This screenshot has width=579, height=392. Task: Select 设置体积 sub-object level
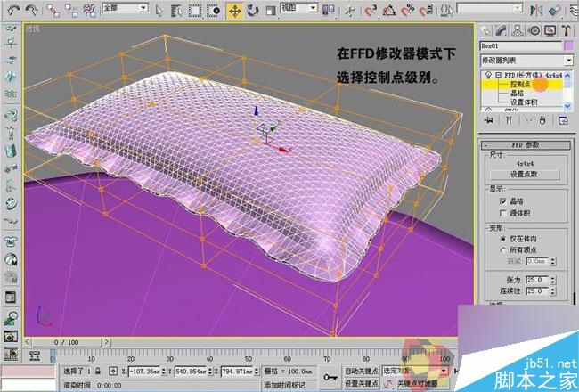522,102
